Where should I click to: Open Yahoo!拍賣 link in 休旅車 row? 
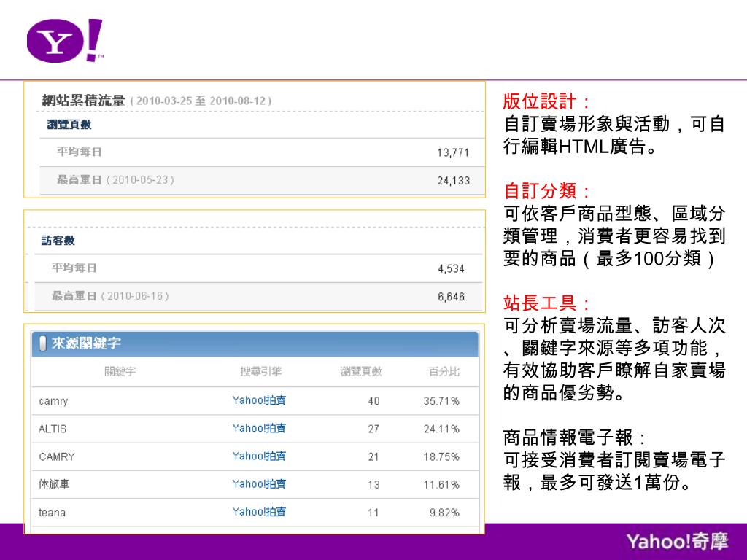pyautogui.click(x=259, y=484)
